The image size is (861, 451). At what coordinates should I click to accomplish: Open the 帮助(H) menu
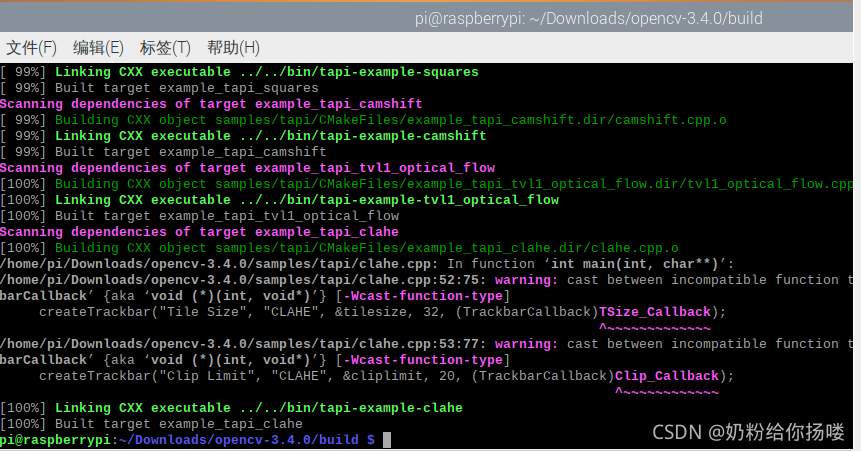233,48
